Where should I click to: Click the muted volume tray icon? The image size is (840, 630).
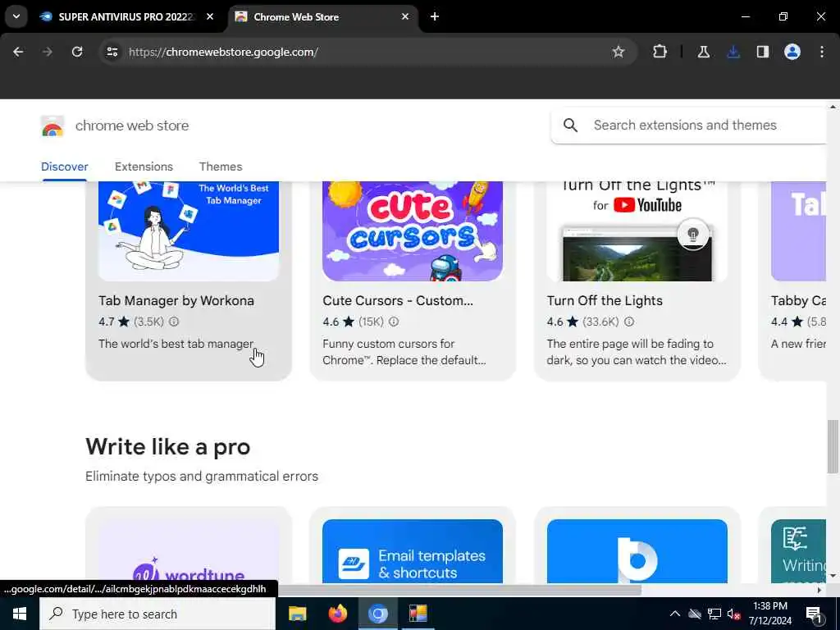point(734,614)
